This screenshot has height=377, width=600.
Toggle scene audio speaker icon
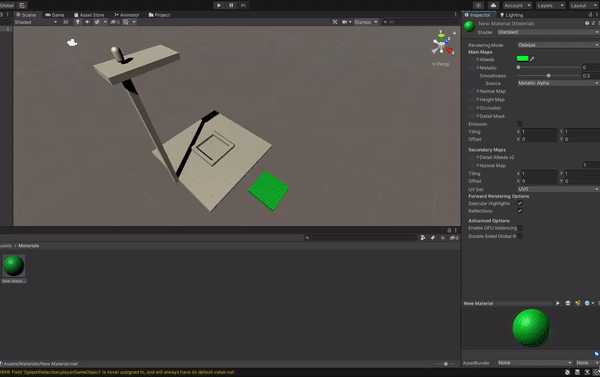click(88, 22)
